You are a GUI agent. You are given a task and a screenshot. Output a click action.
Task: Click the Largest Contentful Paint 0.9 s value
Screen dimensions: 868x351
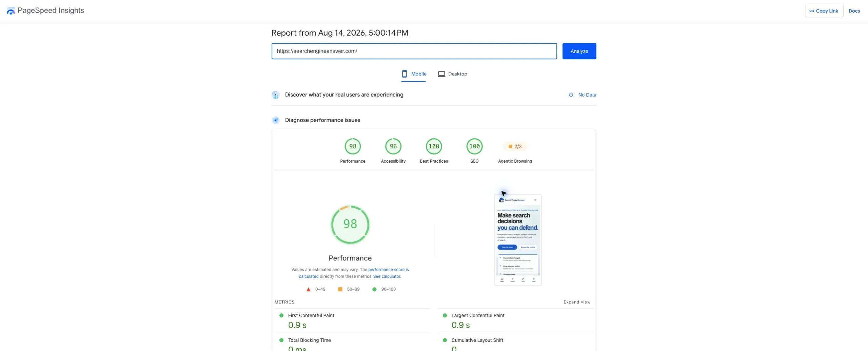[460, 325]
